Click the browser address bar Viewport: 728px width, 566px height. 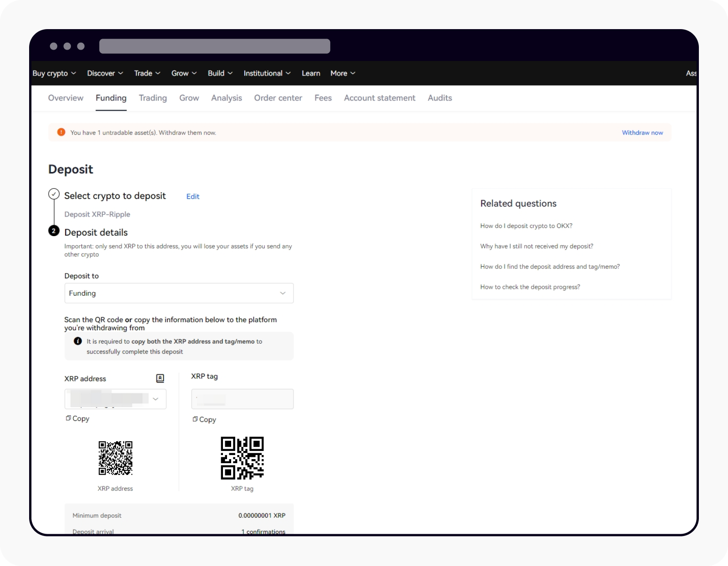[x=215, y=46]
